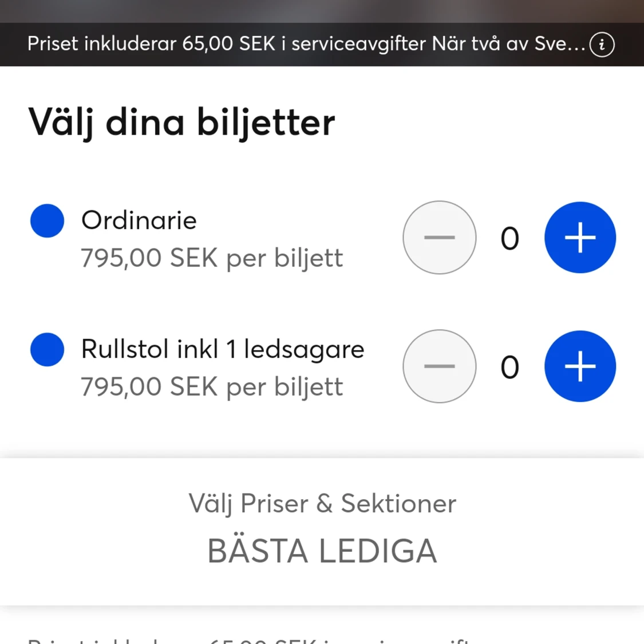Remove a Rullstol inkl 1 ledsagare ticket
Viewport: 644px width, 644px height.
coord(439,366)
